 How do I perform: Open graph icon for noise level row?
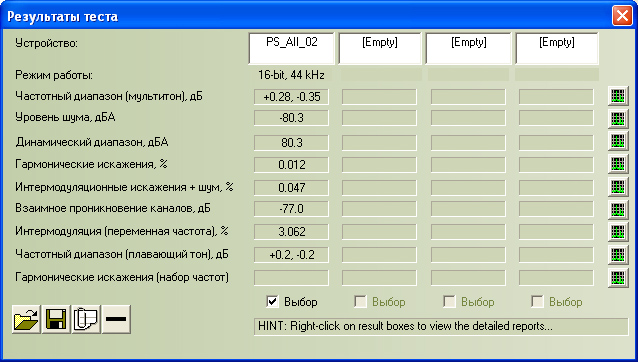618,119
